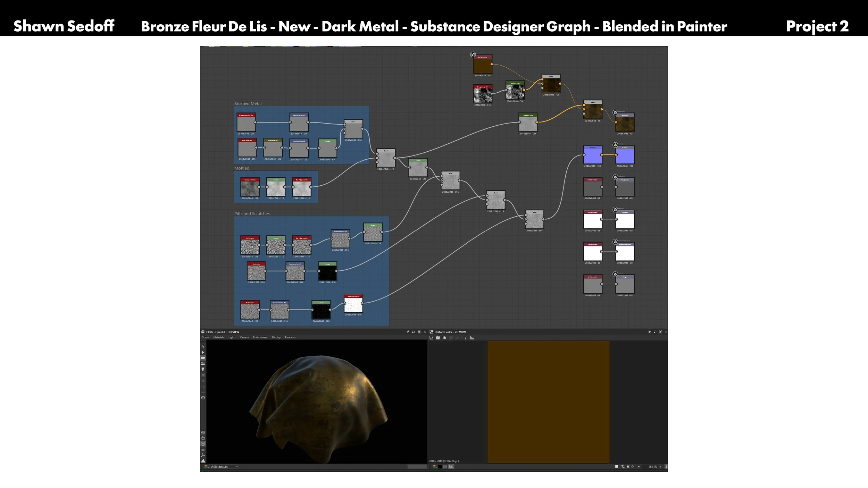The width and height of the screenshot is (868, 488).
Task: Select the Grunge concrete node in Mottled frame
Action: click(250, 187)
